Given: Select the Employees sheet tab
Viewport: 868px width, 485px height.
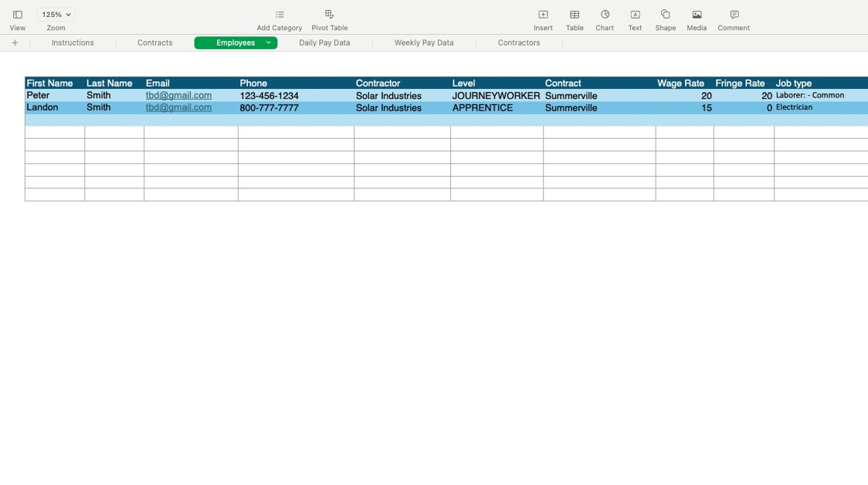Looking at the screenshot, I should [x=236, y=43].
